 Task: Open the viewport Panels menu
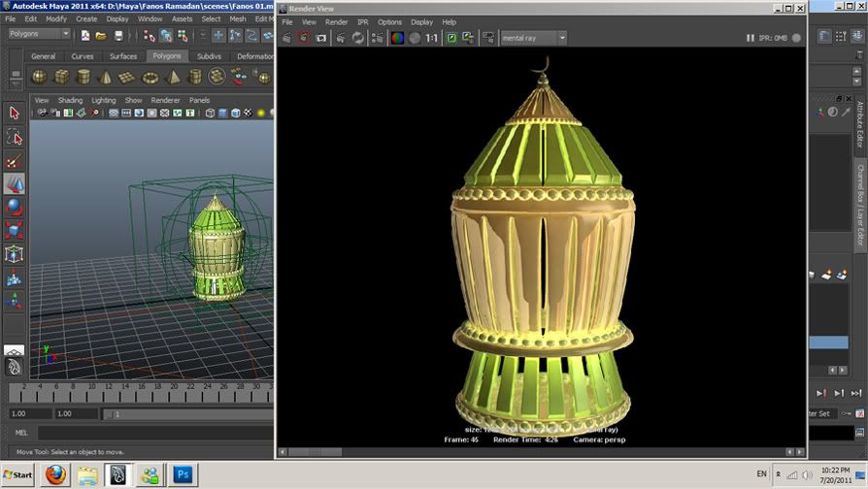point(199,100)
